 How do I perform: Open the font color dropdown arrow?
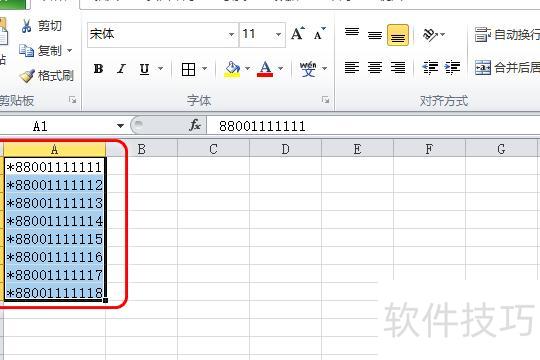coord(280,69)
